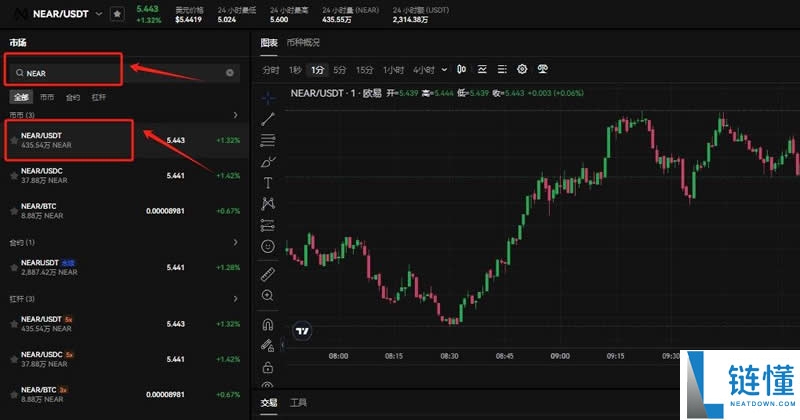Toggle stay-in-drawing-mode pencil lock
The image size is (800, 420).
coord(268,345)
